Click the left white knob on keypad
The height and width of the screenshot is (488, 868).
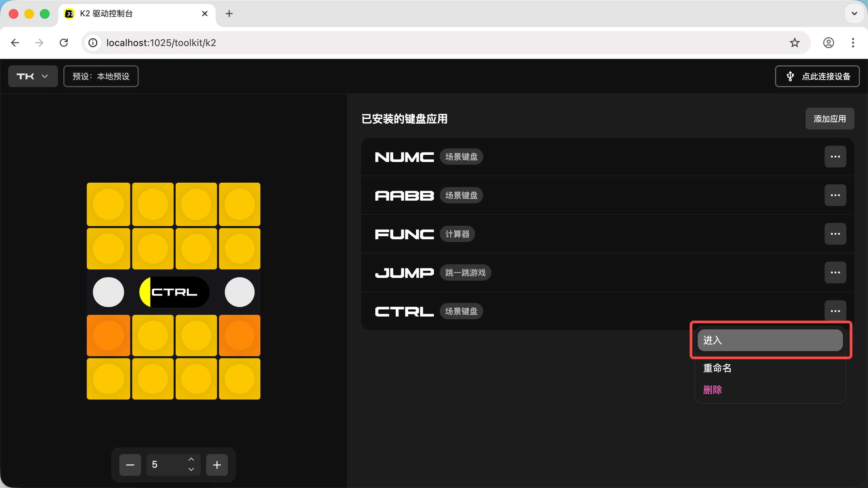tap(108, 292)
